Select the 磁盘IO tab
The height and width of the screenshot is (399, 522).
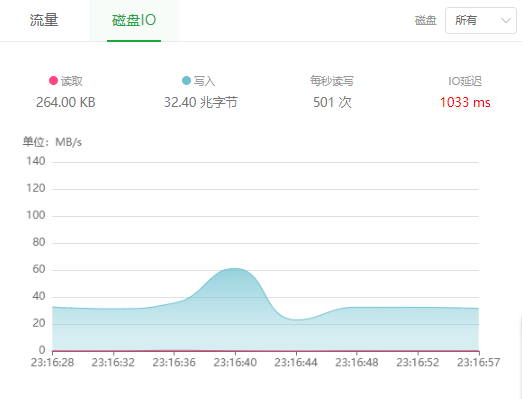pos(134,20)
